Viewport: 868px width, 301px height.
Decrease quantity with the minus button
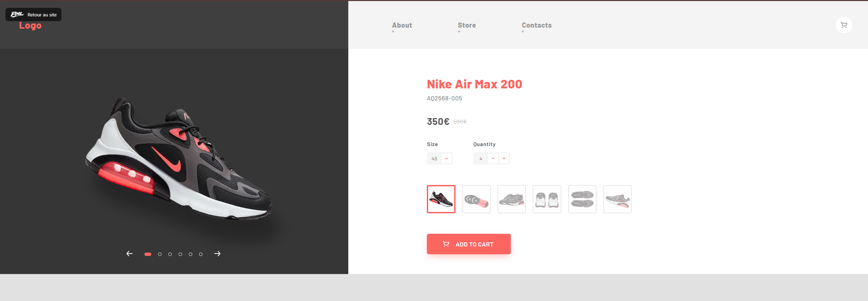[493, 158]
